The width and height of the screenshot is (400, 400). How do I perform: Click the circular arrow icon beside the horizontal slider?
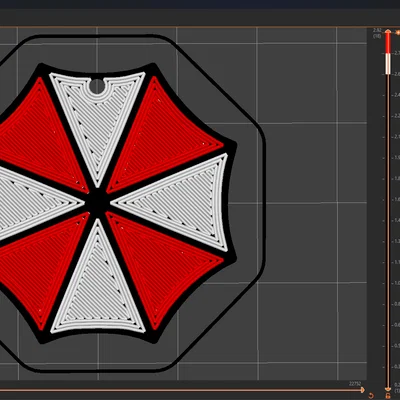tap(371, 396)
